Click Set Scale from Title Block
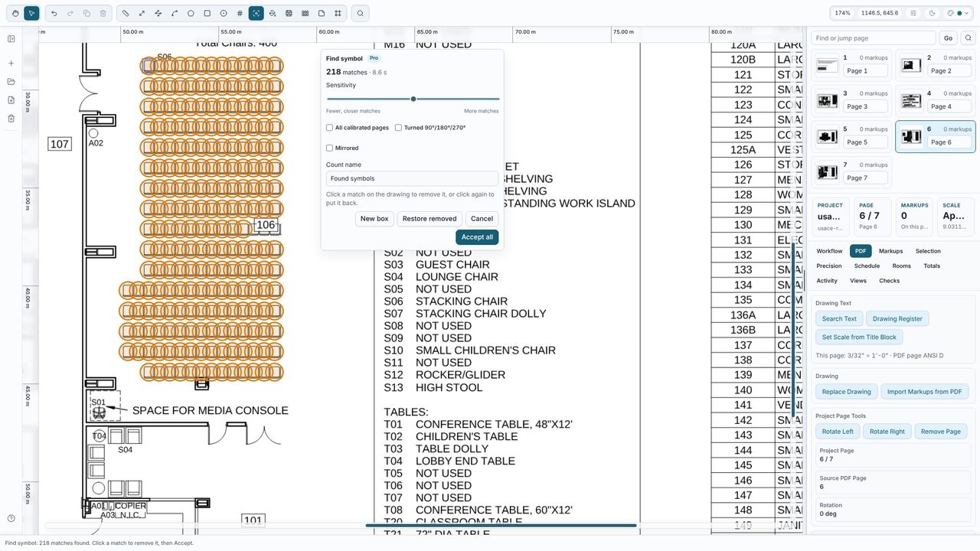This screenshot has height=551, width=980. pos(859,337)
